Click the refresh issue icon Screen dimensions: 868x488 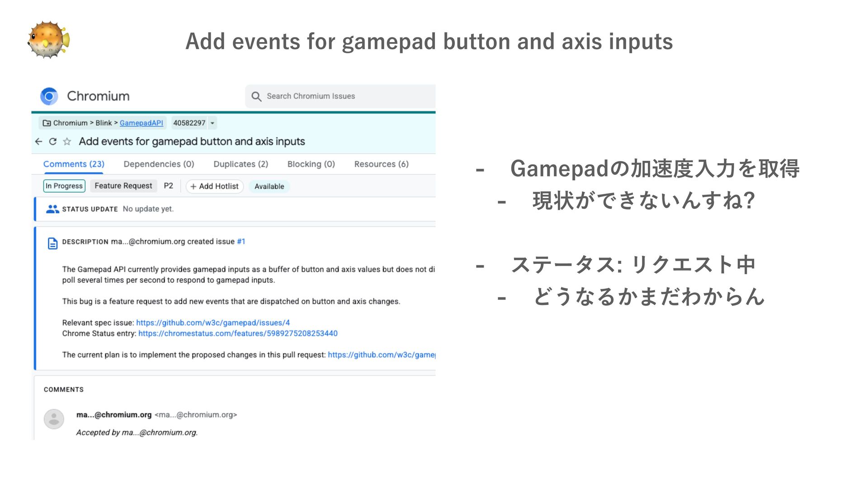tap(53, 142)
